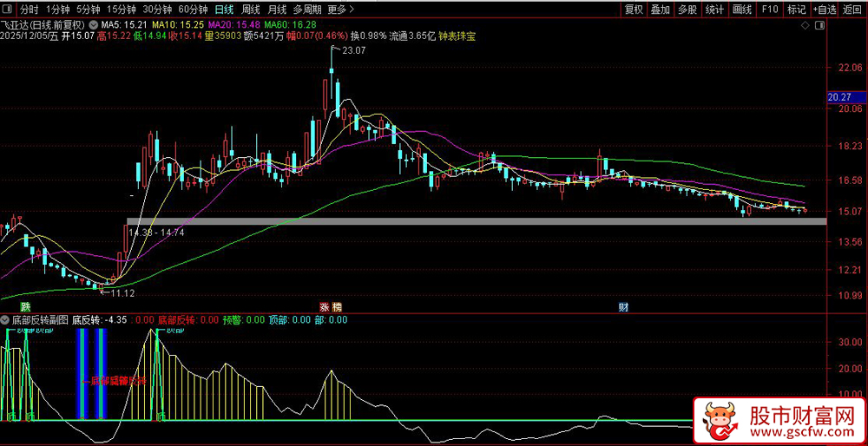This screenshot has width=868, height=446.
Task: Toggle 复权 price adjustment
Action: click(x=634, y=10)
